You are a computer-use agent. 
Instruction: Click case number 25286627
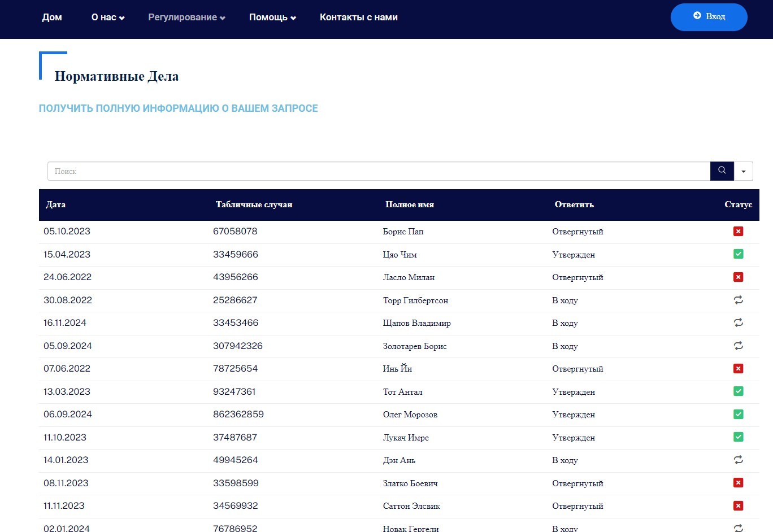click(x=235, y=300)
